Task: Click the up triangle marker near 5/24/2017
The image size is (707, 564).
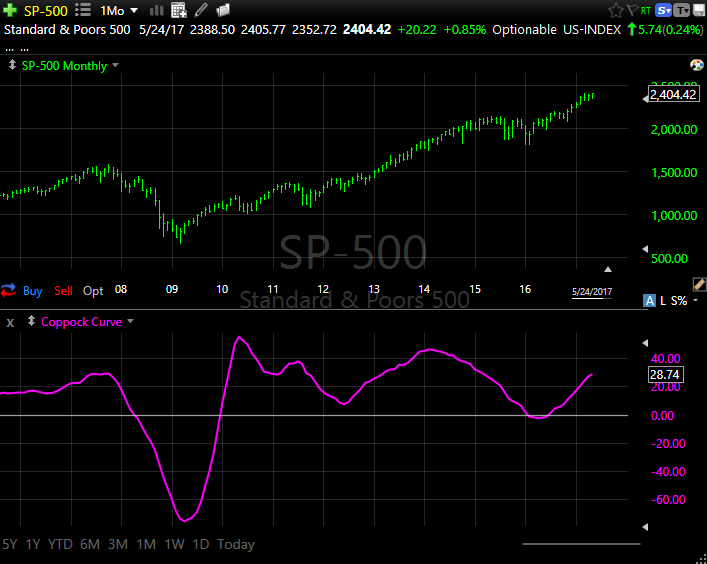Action: (608, 269)
